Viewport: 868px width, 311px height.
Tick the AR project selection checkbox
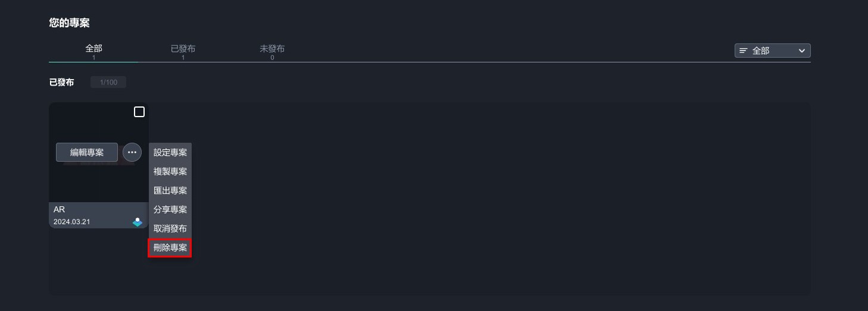tap(139, 112)
